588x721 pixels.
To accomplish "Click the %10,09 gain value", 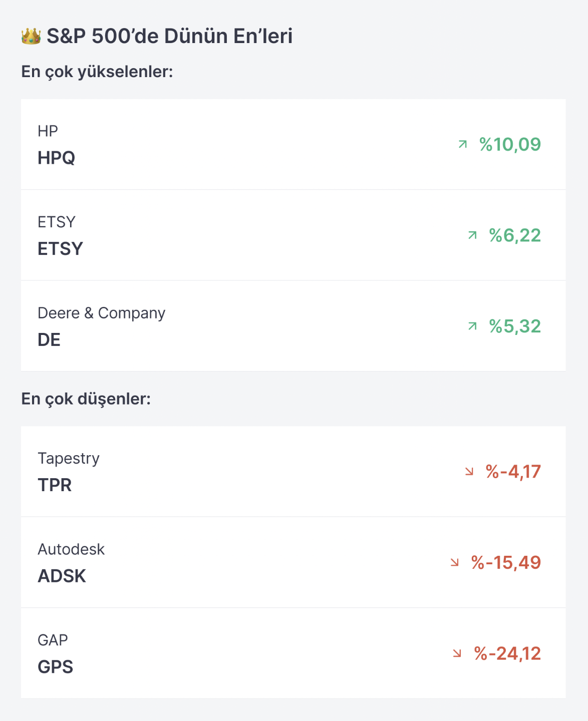I will [510, 144].
